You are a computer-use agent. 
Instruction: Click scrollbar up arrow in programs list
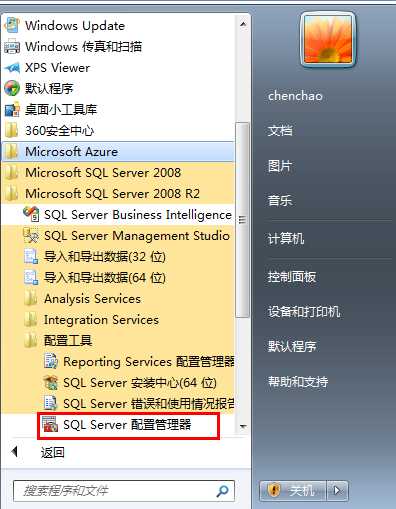coord(243,24)
